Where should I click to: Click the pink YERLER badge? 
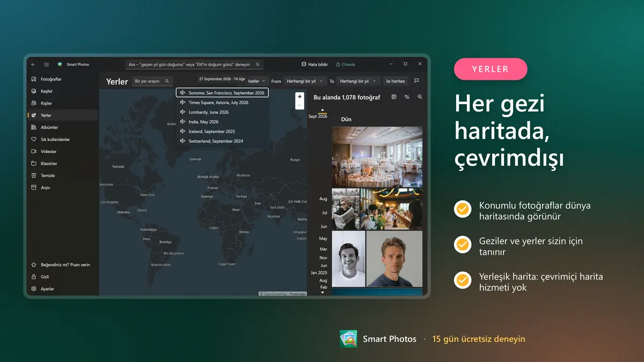[491, 69]
